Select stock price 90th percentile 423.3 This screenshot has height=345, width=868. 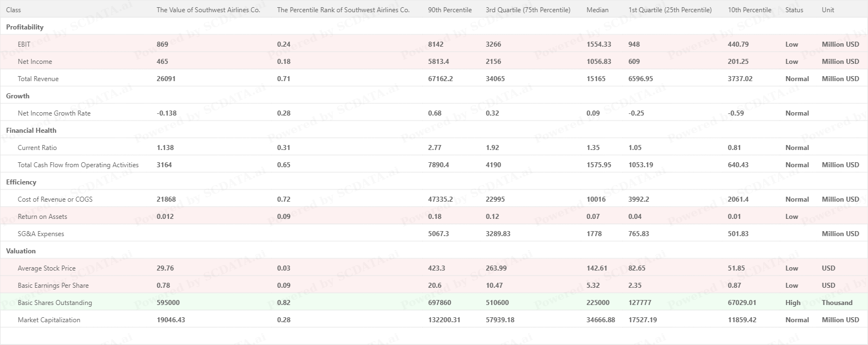click(x=437, y=268)
